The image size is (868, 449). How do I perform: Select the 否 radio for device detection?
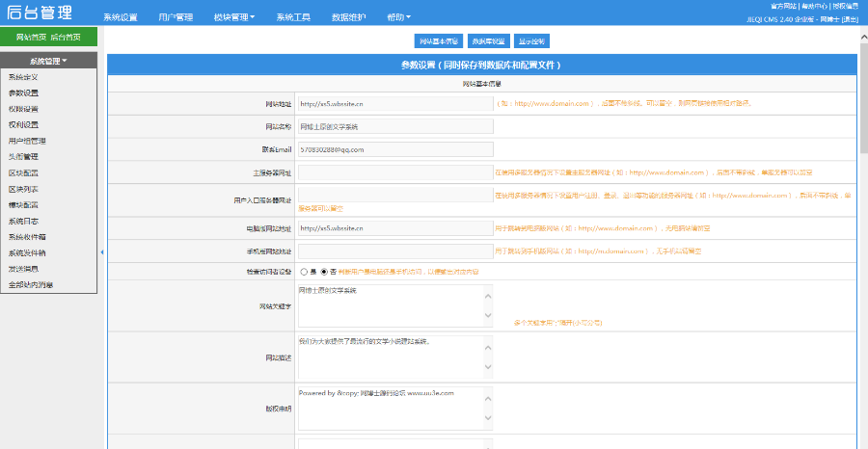pos(324,272)
